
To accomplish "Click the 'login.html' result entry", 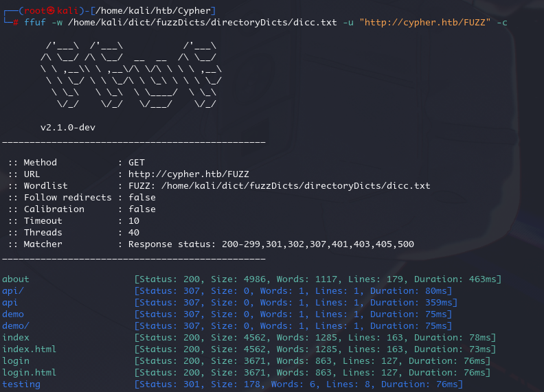I will pos(29,373).
